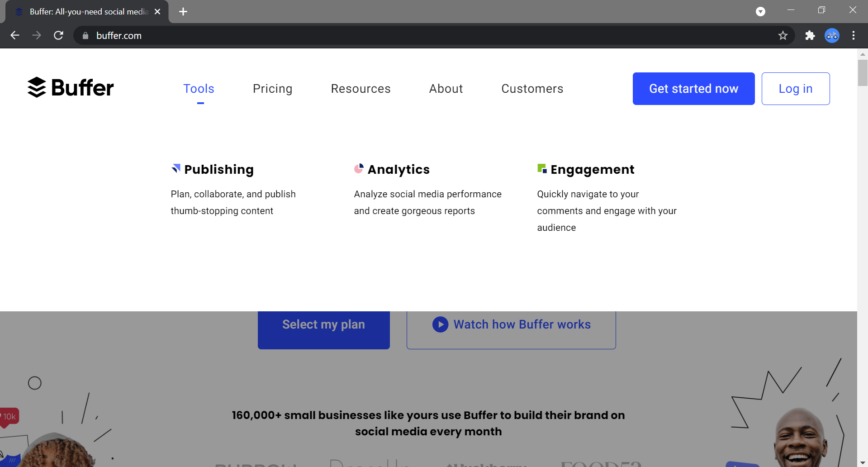868x467 pixels.
Task: Click the Plan, collaborate, and publish description
Action: pos(233,202)
